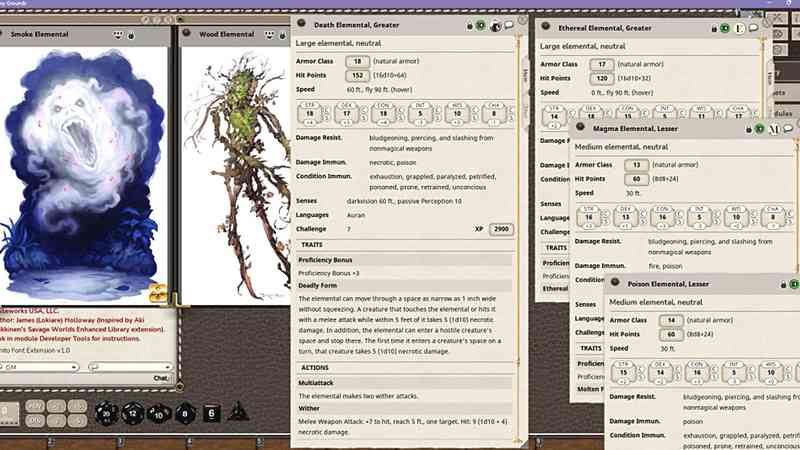Toggle Magma Elemental record lock
This screenshot has width=800, height=450.
pos(749,130)
